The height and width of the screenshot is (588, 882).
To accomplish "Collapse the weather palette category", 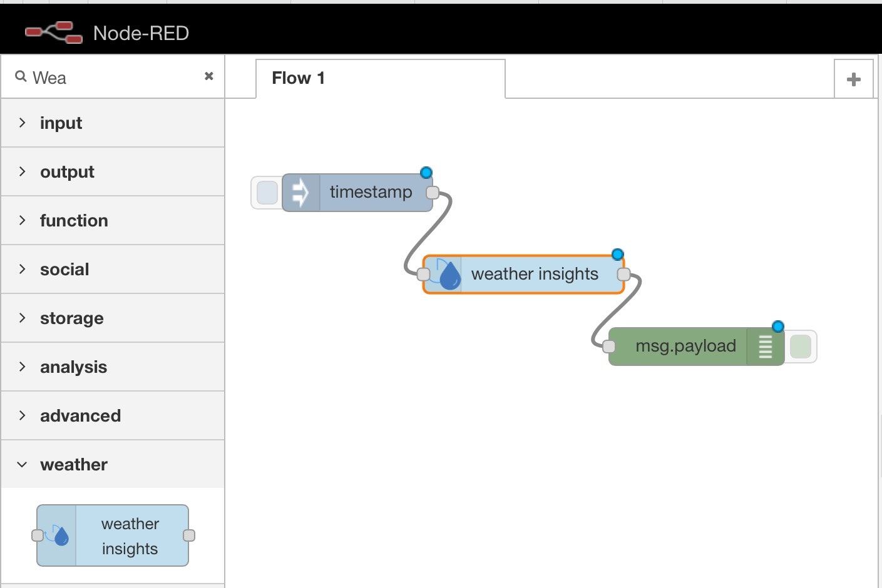I will click(113, 465).
